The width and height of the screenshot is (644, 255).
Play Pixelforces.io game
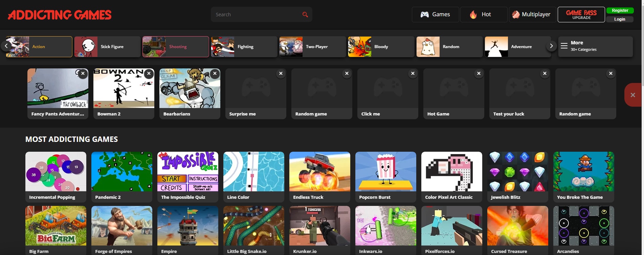[x=452, y=230]
